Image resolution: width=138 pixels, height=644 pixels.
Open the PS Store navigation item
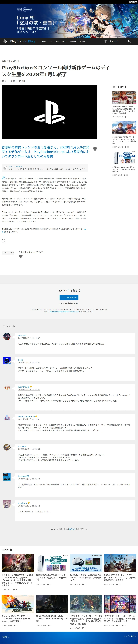tap(73, 42)
